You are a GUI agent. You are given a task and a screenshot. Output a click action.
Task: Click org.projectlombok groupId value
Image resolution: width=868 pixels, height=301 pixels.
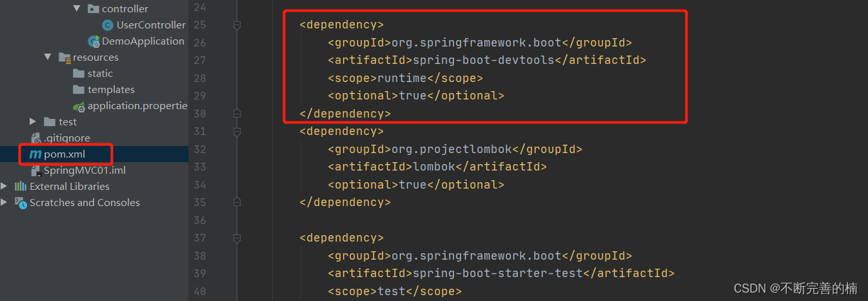coord(451,149)
